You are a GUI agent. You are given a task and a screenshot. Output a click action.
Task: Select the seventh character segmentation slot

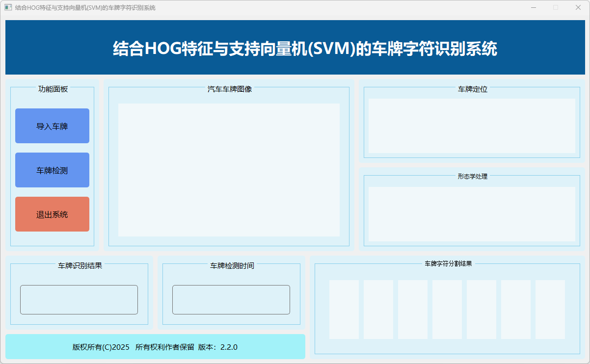click(x=550, y=310)
